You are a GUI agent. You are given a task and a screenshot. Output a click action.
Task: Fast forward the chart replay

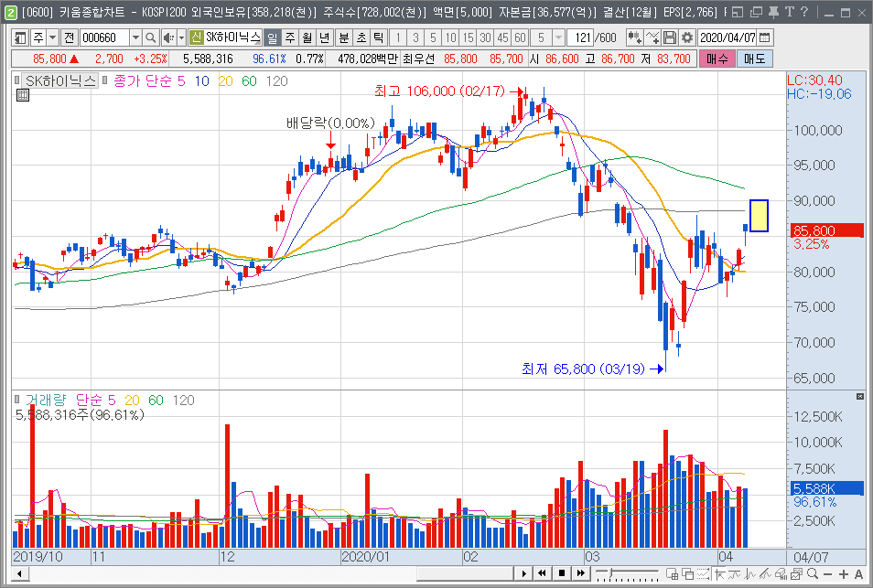(x=581, y=573)
